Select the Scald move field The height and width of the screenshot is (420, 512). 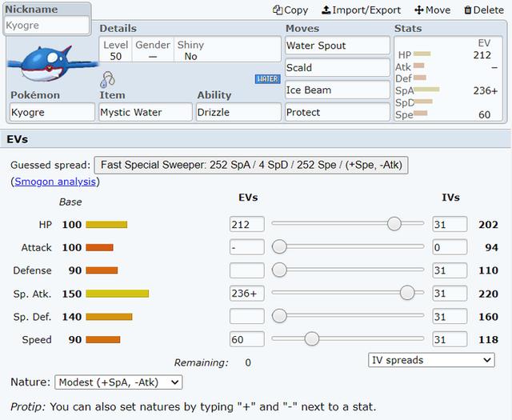click(338, 68)
